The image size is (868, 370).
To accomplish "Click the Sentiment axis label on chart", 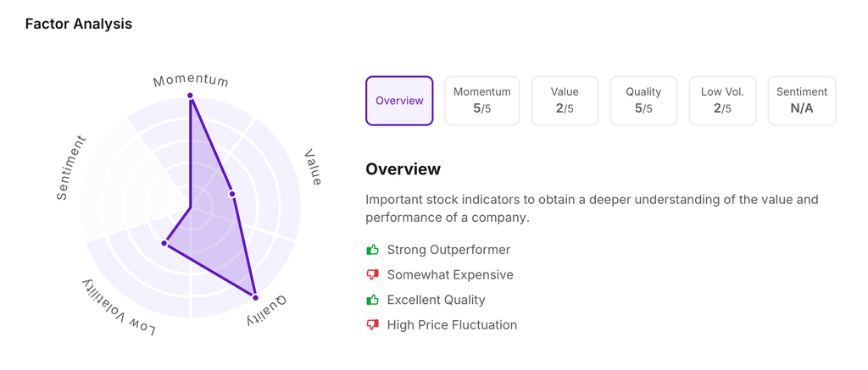I will pos(70,168).
